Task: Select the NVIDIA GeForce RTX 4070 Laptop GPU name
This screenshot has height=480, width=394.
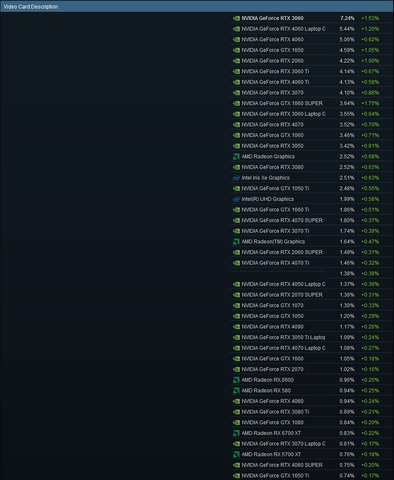Action: tap(283, 348)
